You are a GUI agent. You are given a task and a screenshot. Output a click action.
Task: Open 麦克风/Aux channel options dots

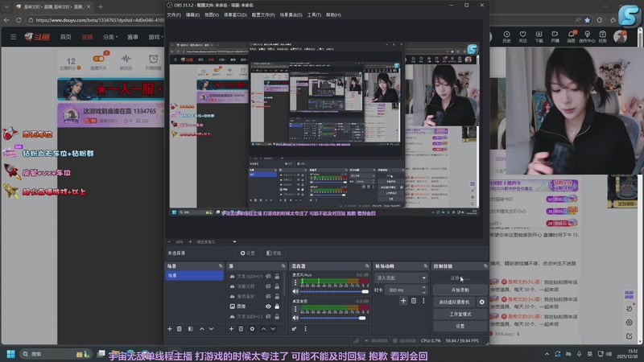pos(295,283)
